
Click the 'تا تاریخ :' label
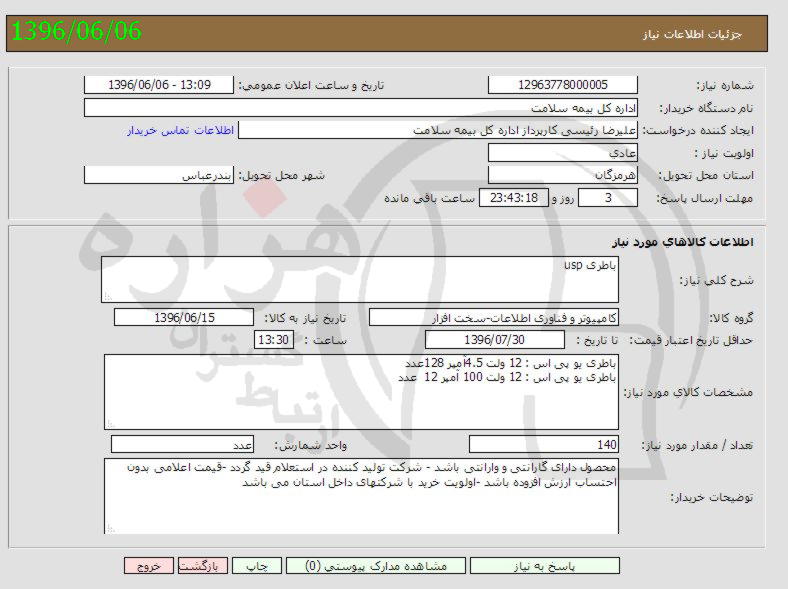tap(597, 341)
